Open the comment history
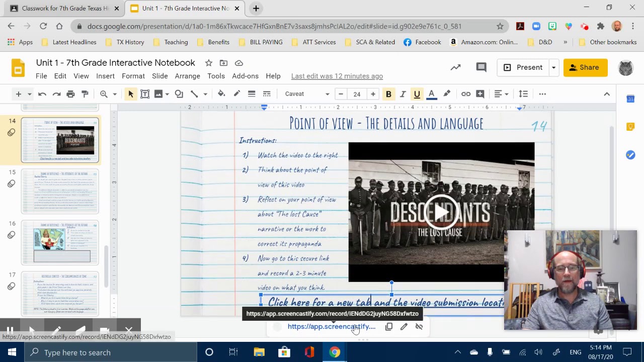 pyautogui.click(x=481, y=67)
